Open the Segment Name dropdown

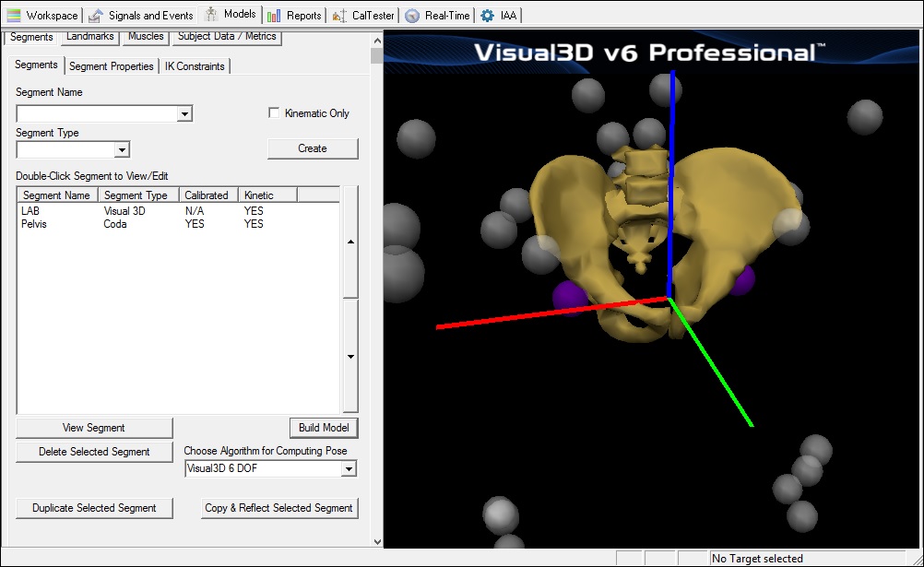(x=184, y=114)
